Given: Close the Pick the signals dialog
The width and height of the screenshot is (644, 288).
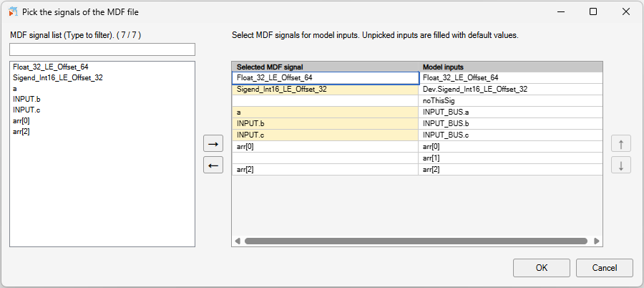Looking at the screenshot, I should pos(625,11).
